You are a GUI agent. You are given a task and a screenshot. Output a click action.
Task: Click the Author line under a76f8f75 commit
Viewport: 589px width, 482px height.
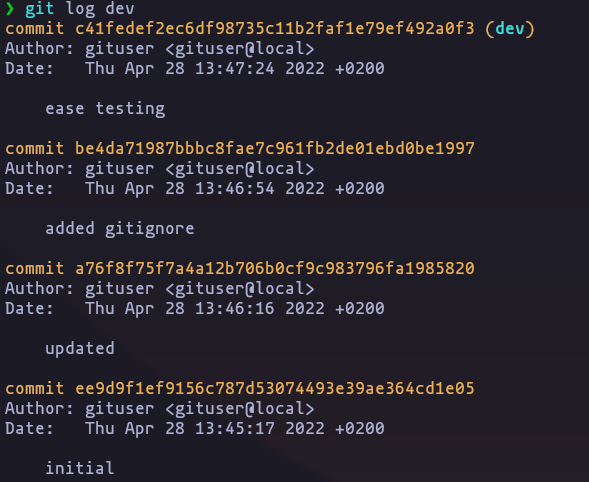[x=160, y=289]
